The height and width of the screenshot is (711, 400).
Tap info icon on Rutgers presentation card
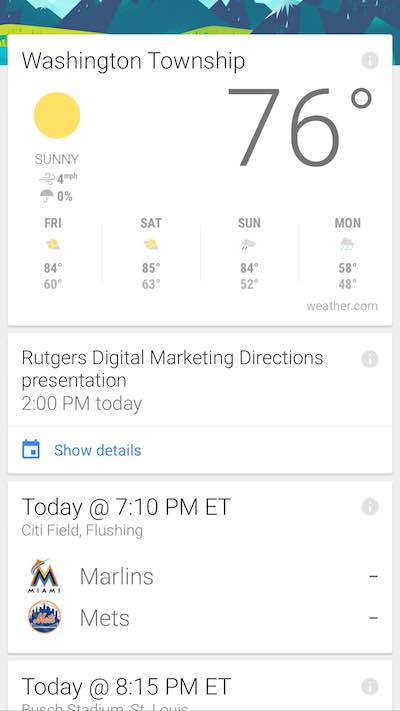tap(370, 359)
